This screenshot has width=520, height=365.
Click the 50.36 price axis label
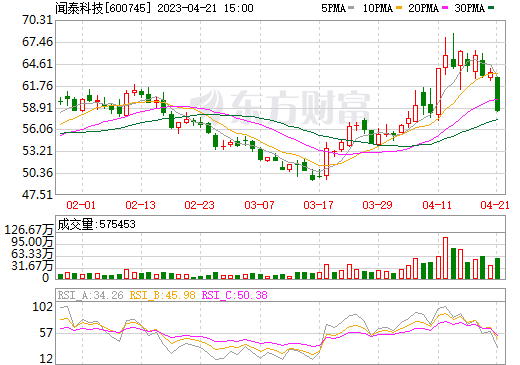click(x=37, y=173)
